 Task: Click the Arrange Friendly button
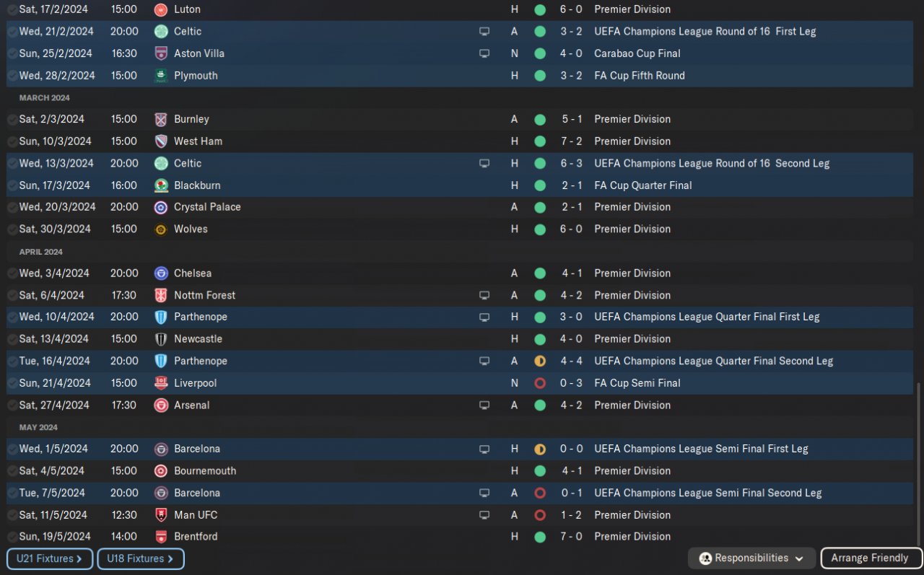pos(869,558)
